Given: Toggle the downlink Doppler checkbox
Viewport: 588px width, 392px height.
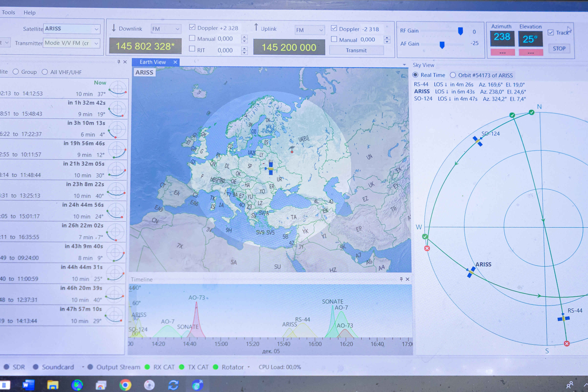Looking at the screenshot, I should (x=192, y=27).
